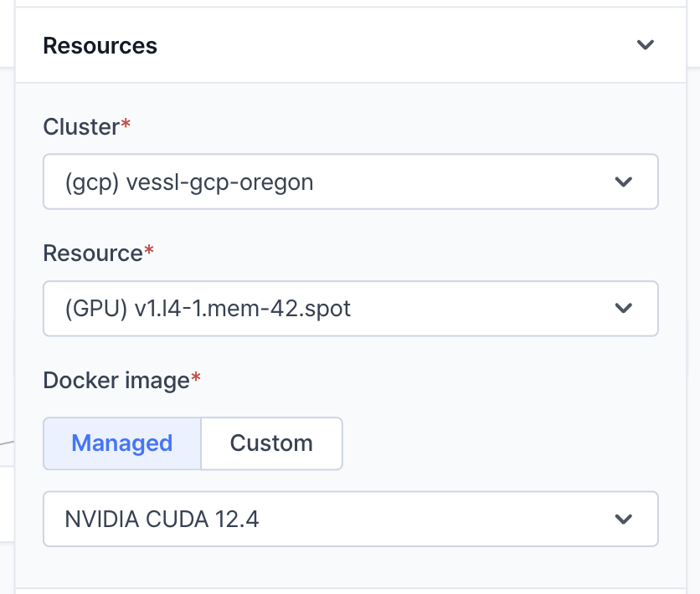Image resolution: width=700 pixels, height=594 pixels.
Task: Select the Managed Docker image option
Action: coord(122,443)
